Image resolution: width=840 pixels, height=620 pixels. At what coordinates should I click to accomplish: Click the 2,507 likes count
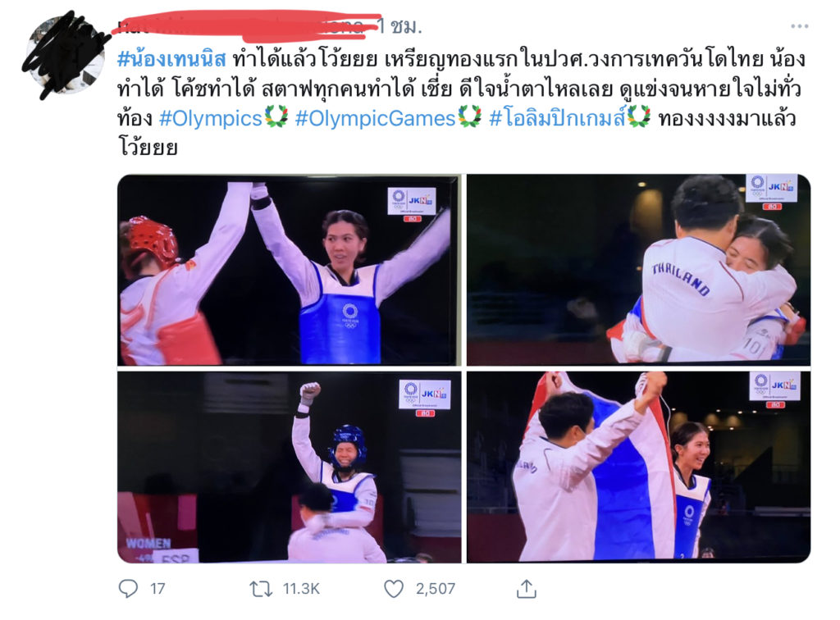pos(436,589)
